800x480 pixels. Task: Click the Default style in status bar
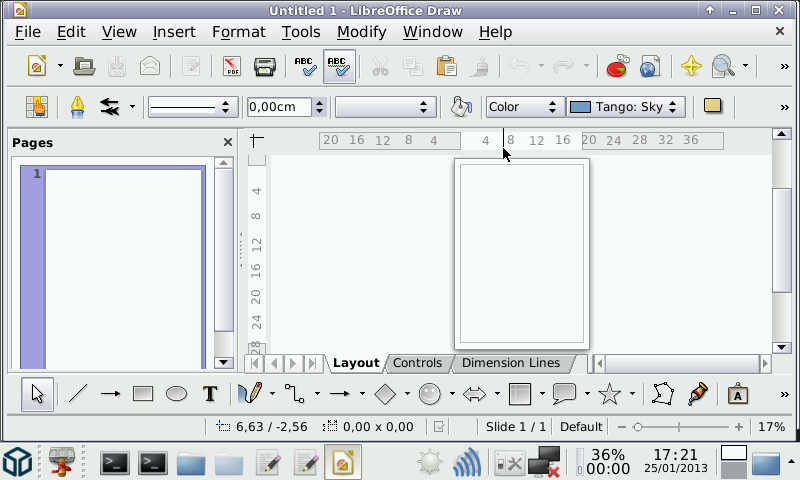coord(581,427)
